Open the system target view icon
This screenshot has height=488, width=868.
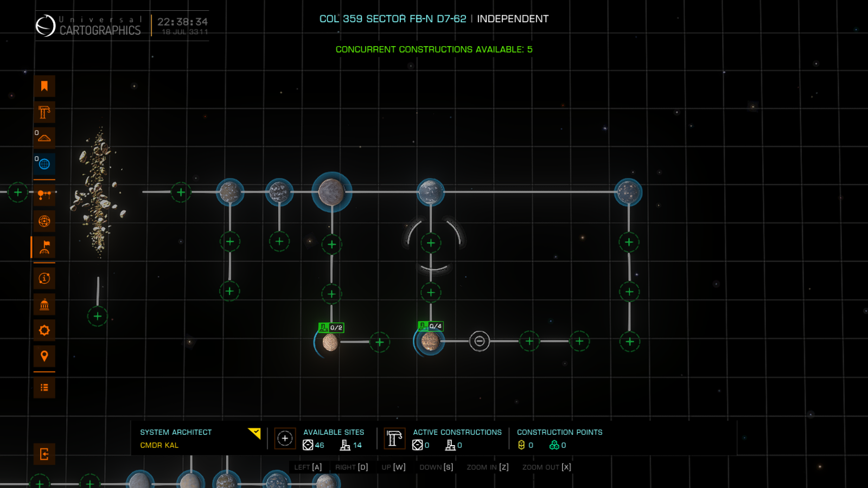pyautogui.click(x=44, y=221)
